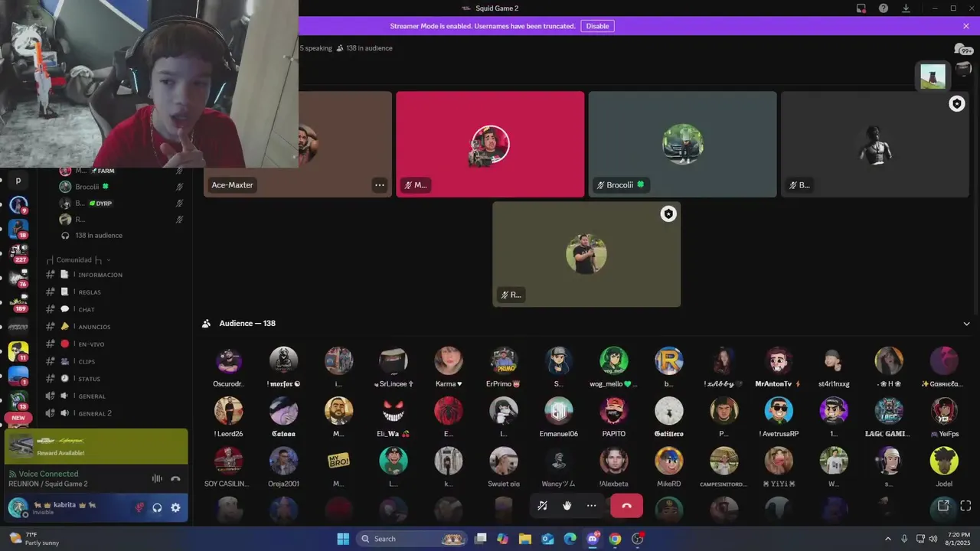Open server icon with 76 badge
The image size is (980, 551).
pos(18,277)
